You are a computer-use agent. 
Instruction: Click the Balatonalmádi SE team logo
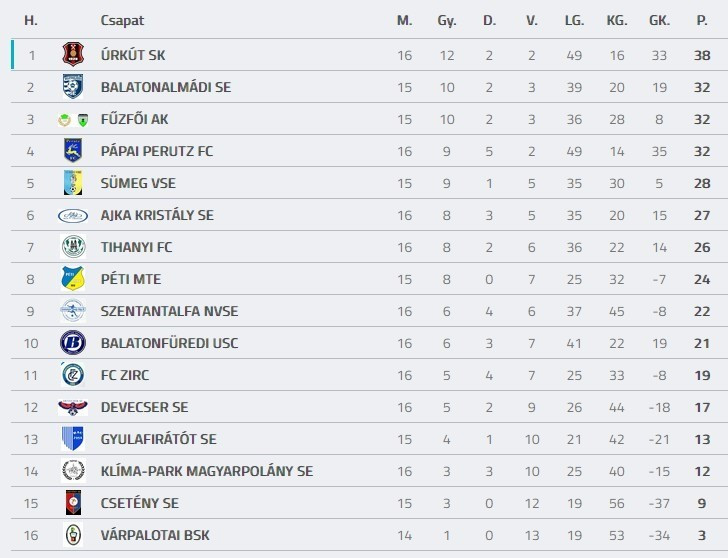point(73,87)
